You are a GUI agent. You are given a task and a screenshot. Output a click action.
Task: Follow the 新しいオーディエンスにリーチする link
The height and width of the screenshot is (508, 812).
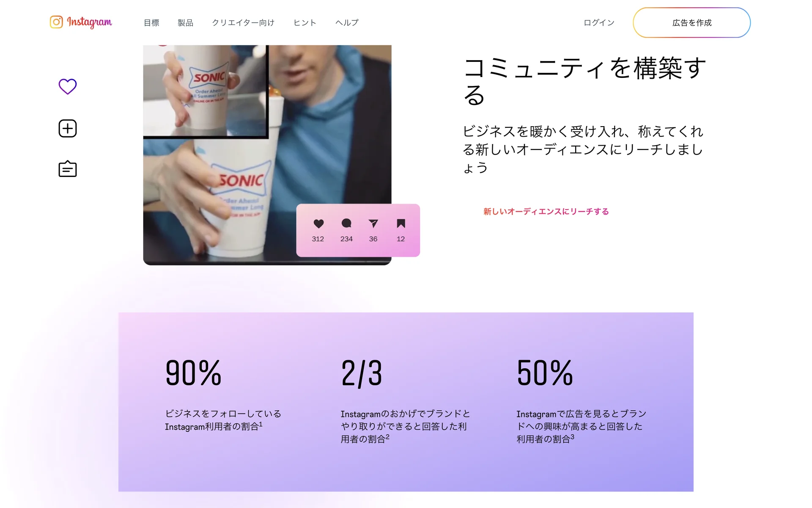click(546, 211)
